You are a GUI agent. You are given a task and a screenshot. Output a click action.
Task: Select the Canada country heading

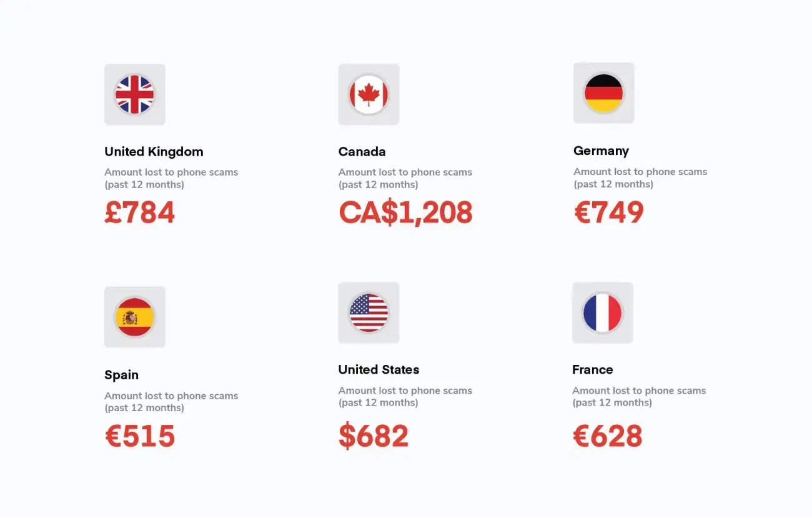(x=362, y=152)
